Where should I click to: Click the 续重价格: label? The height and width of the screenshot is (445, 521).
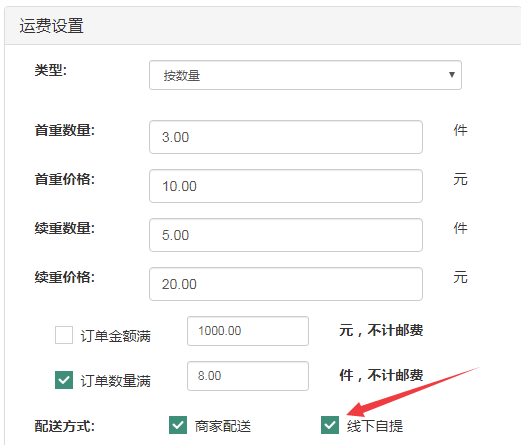coord(65,277)
